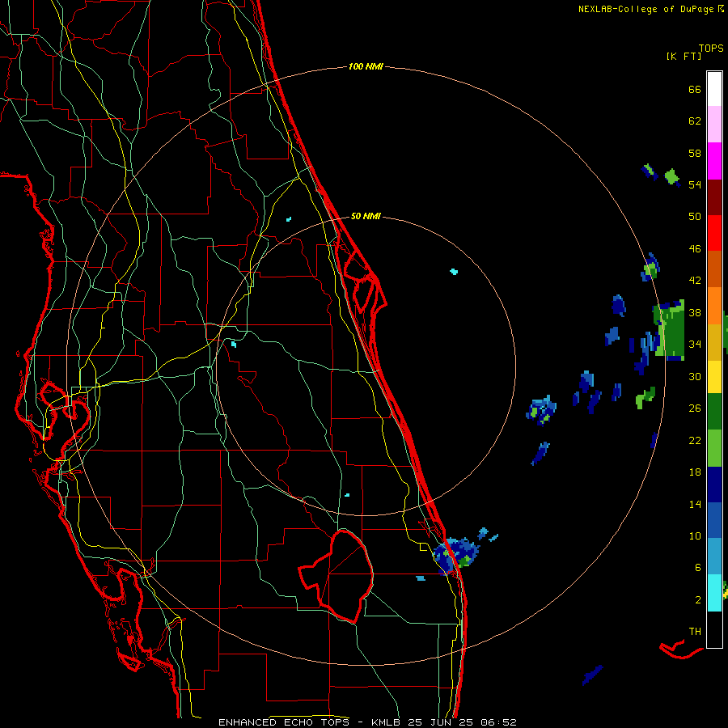Click the 66 legend value
The height and width of the screenshot is (728, 728).
(695, 89)
